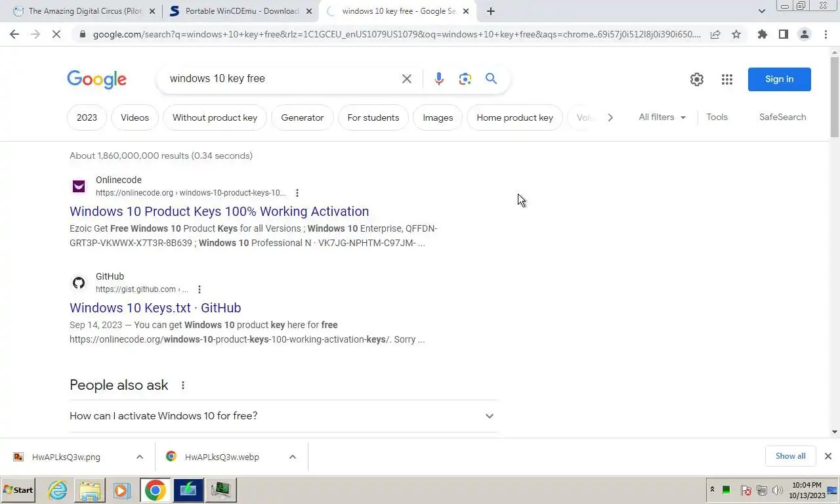This screenshot has width=840, height=504.
Task: Close the windows 10 key free tab
Action: pos(466,11)
